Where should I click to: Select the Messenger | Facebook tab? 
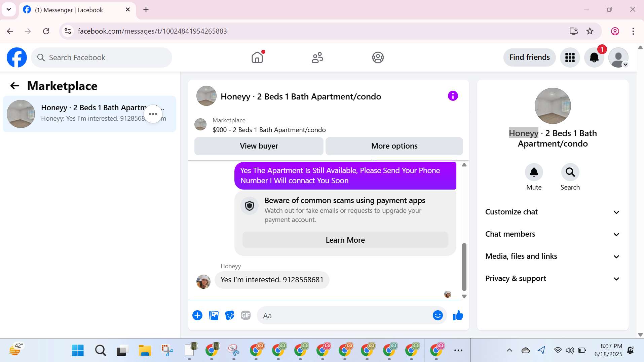coord(78,10)
